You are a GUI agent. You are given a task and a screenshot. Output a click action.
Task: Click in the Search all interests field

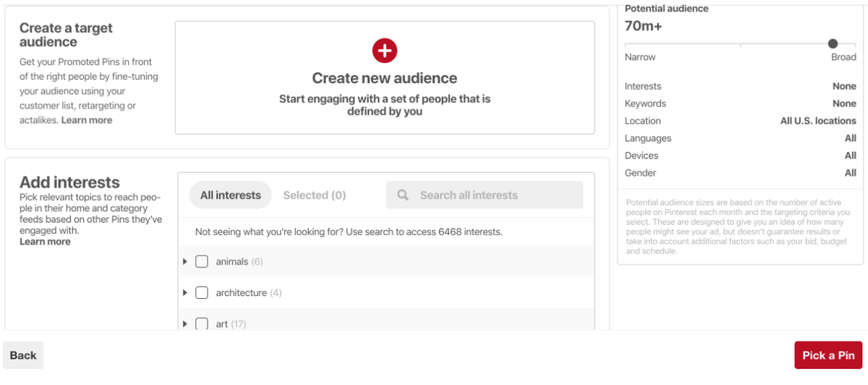pos(485,195)
